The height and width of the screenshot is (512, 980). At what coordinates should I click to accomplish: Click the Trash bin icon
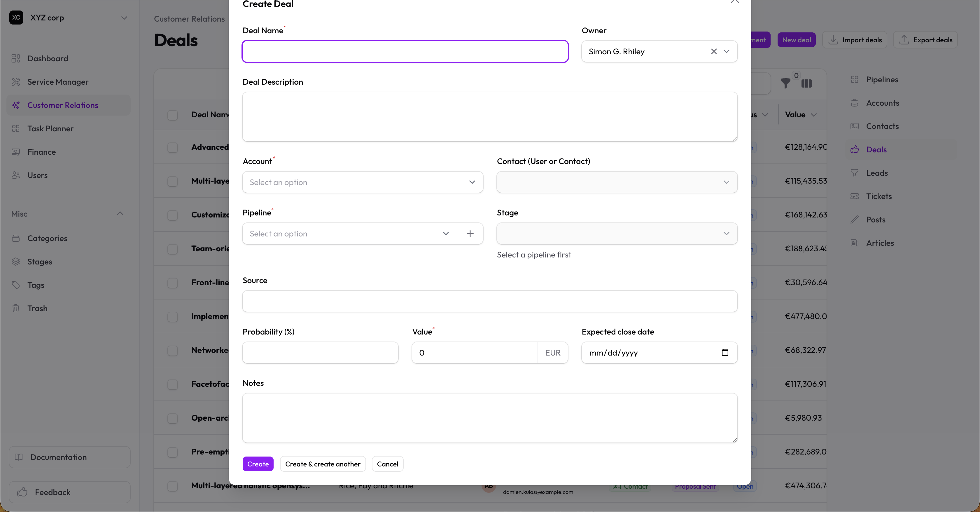click(x=15, y=308)
